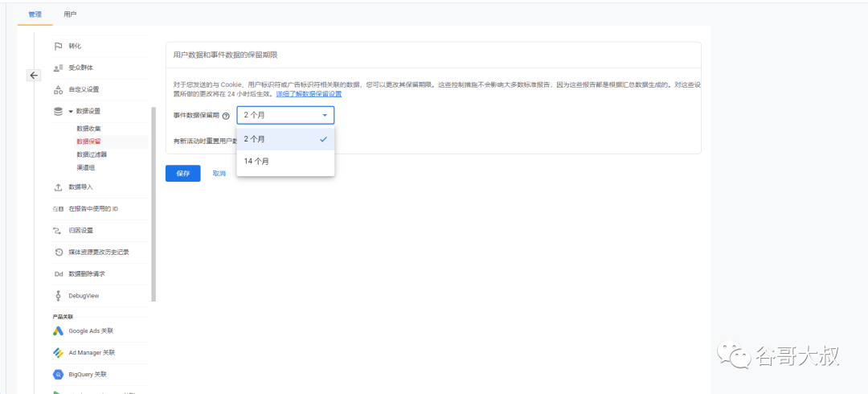Open 受众群体 audience icon
This screenshot has width=868, height=394.
58,68
